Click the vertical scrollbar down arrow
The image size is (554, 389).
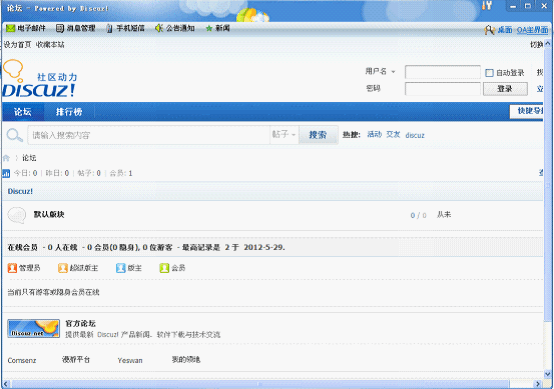(x=548, y=374)
